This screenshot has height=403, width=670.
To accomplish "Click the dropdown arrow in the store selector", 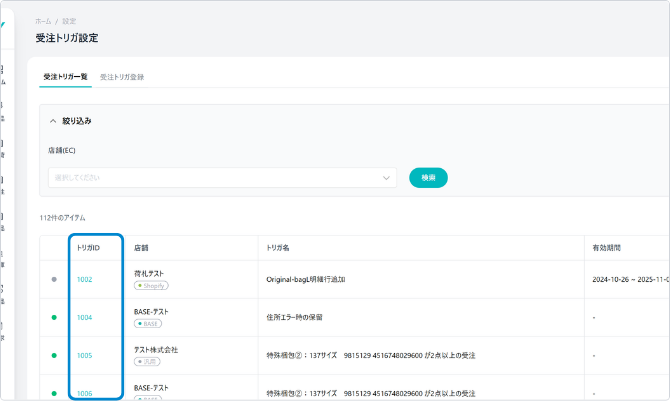I will click(x=386, y=178).
